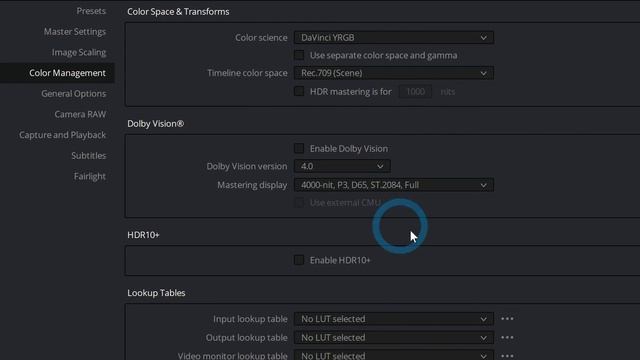This screenshot has height=360, width=640.
Task: Click ellipsis beside Output lookup table
Action: [507, 337]
